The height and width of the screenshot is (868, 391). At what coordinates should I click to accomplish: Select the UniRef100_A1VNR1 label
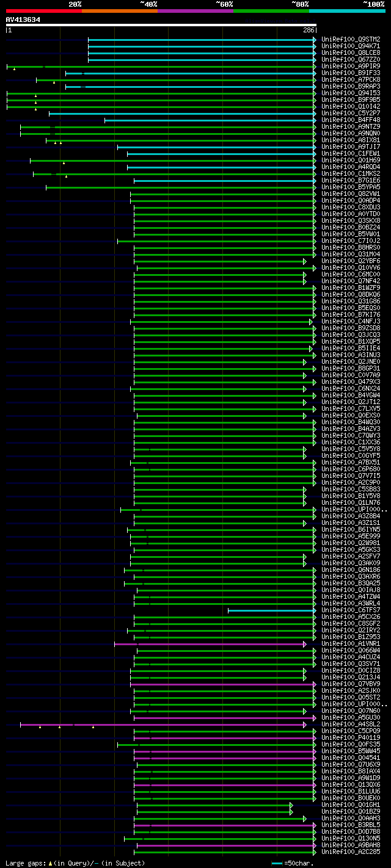point(351,644)
